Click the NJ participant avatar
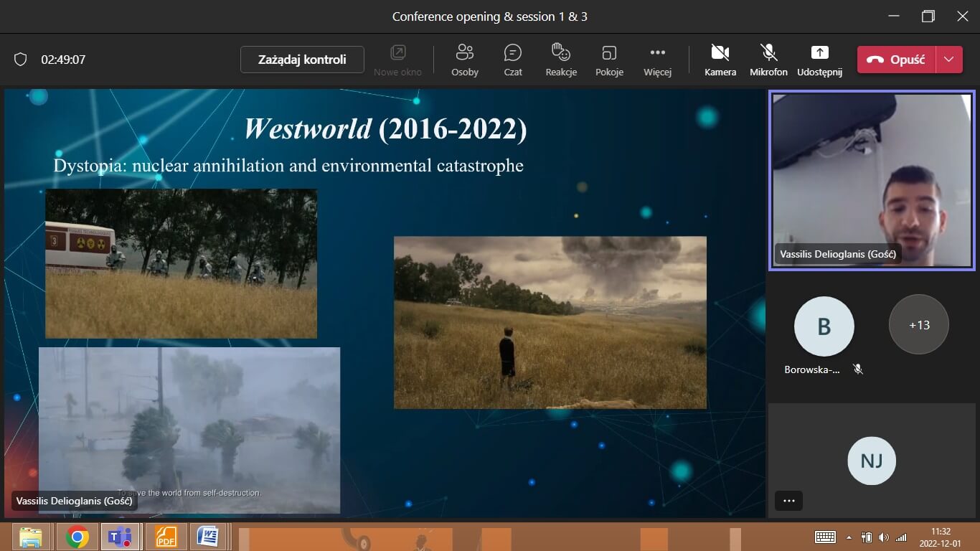This screenshot has height=551, width=980. pyautogui.click(x=872, y=460)
